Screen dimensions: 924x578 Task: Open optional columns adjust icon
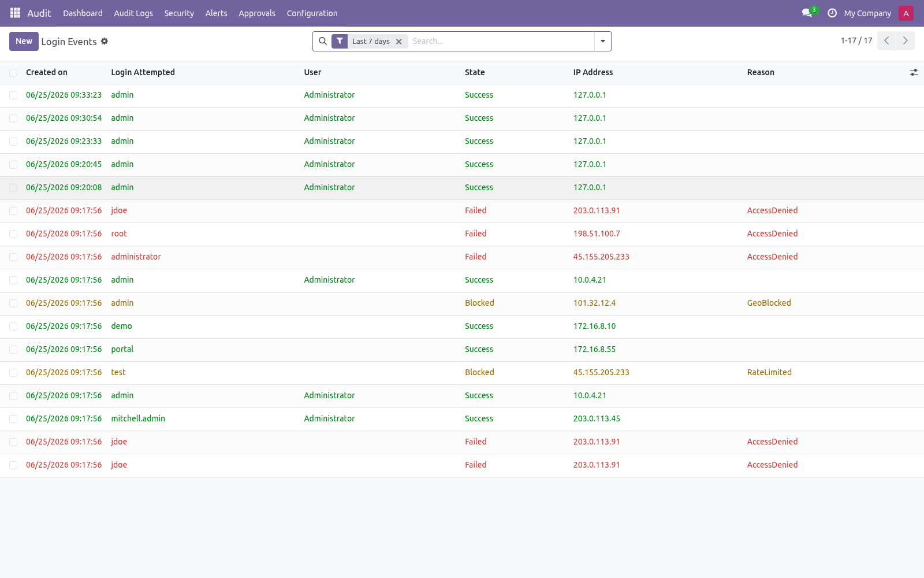click(914, 72)
